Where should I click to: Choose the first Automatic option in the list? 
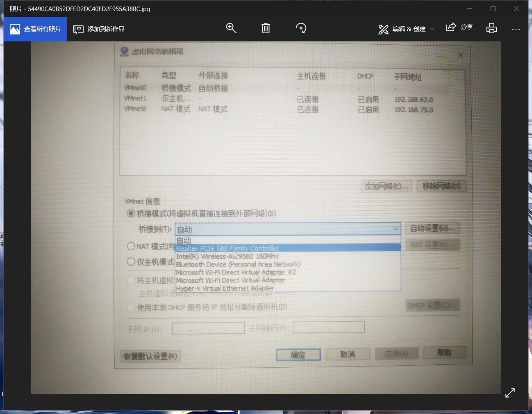pos(288,241)
